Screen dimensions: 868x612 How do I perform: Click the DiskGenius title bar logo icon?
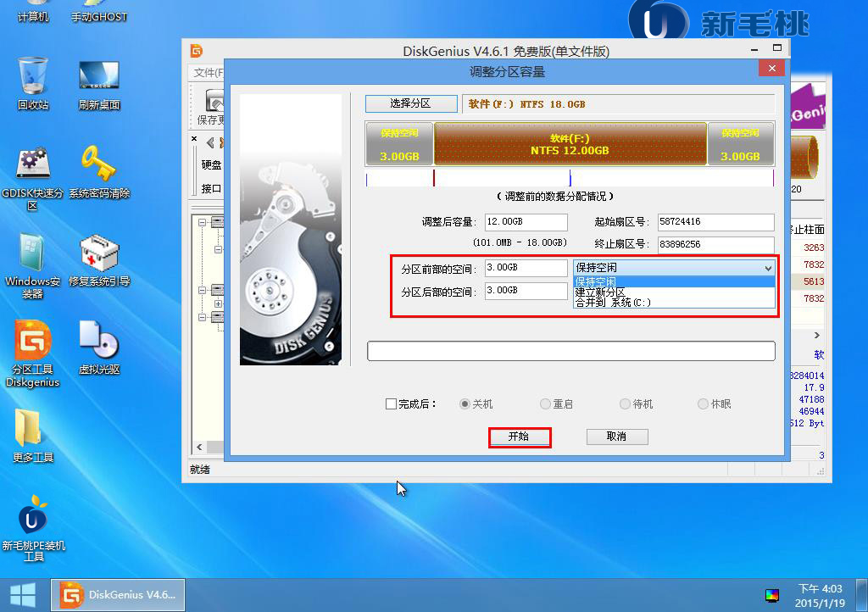click(197, 51)
